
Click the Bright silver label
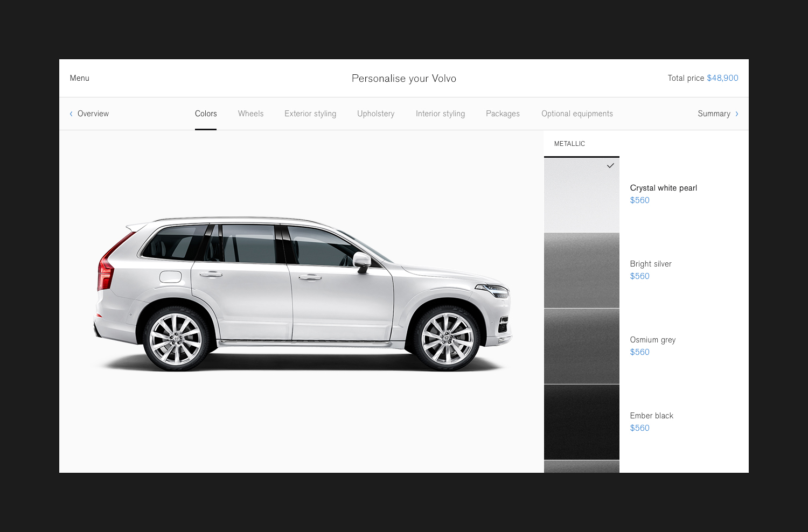point(651,264)
